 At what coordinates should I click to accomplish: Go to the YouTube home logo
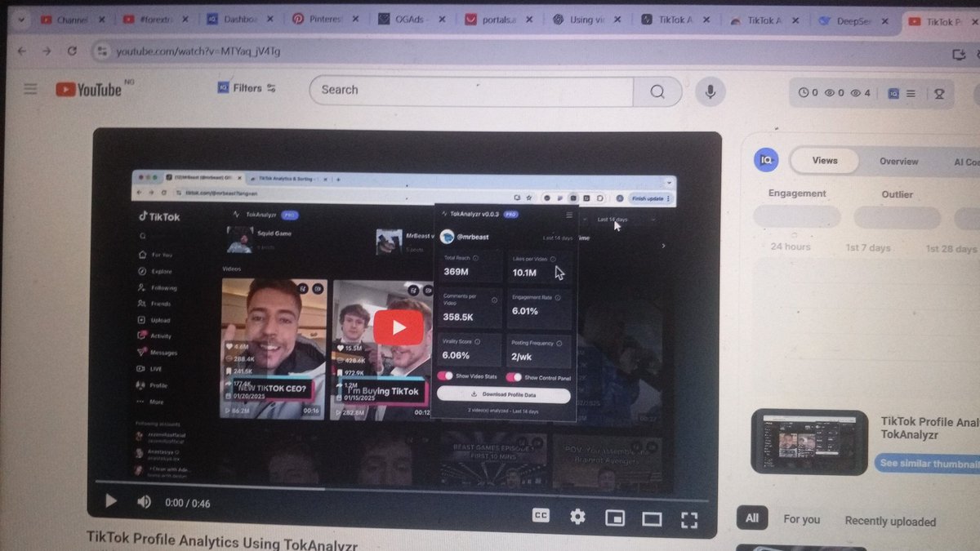click(88, 89)
